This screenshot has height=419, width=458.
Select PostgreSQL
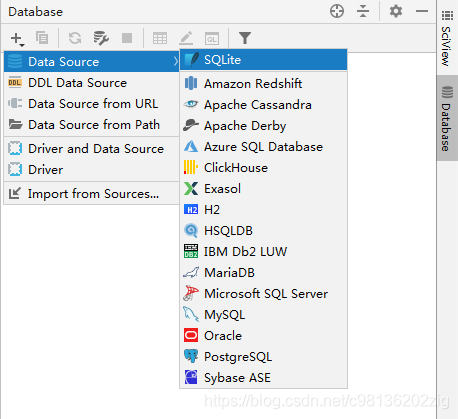pyautogui.click(x=263, y=357)
